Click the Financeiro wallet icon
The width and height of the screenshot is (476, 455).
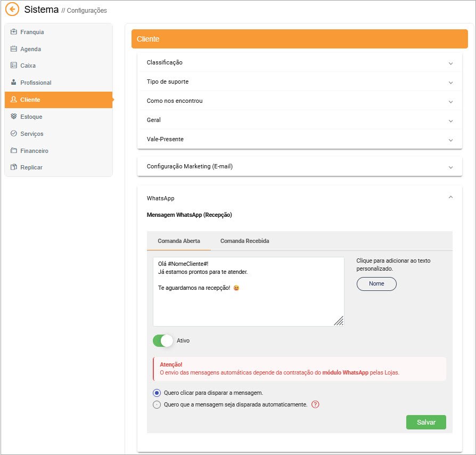14,150
